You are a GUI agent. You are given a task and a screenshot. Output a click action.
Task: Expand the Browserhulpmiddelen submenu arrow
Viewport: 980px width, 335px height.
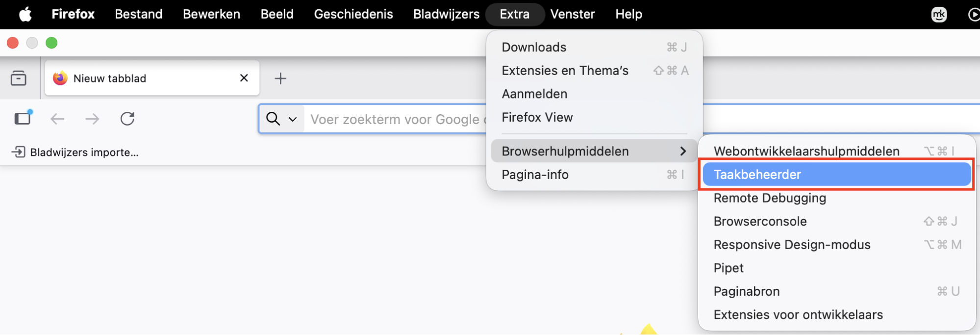[x=682, y=151]
